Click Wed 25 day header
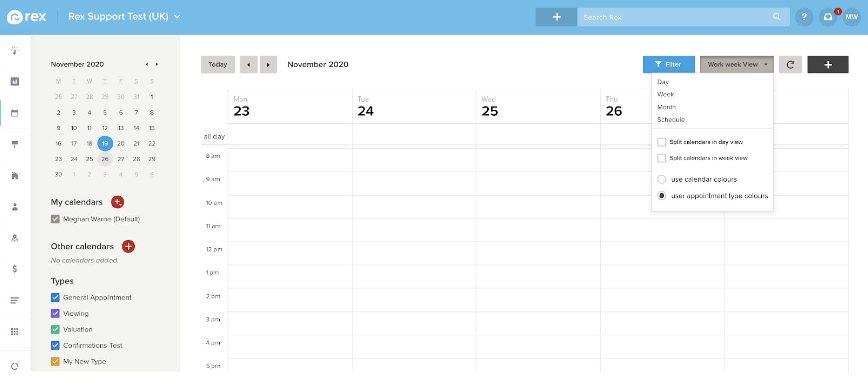868x389 pixels. [538, 107]
